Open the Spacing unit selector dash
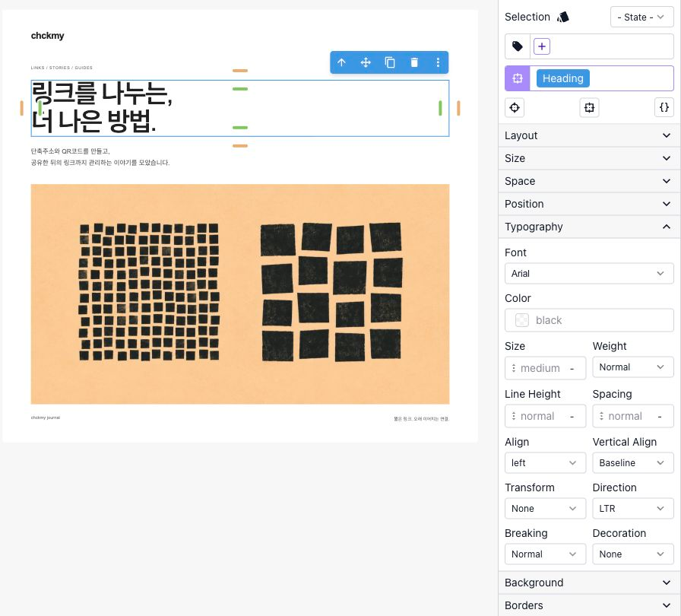 pyautogui.click(x=660, y=416)
